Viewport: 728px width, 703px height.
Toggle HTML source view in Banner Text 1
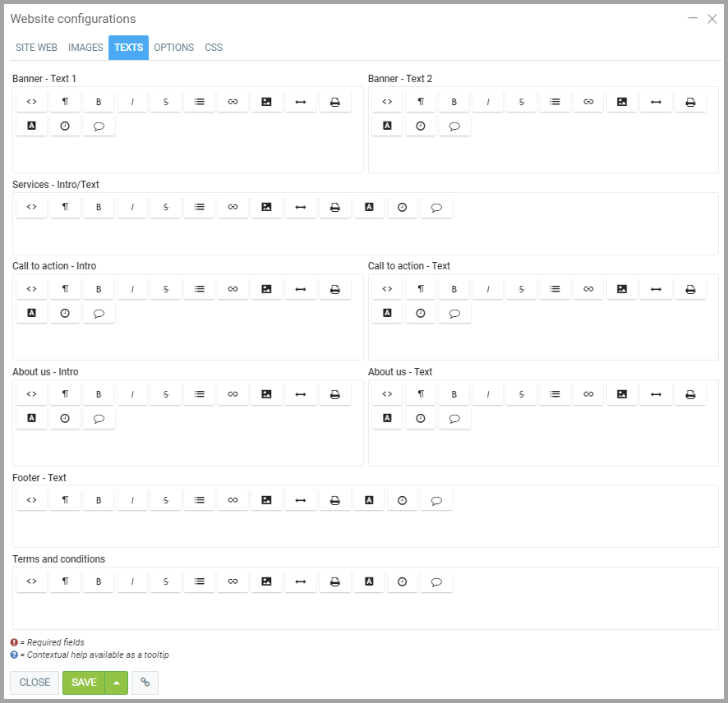[x=31, y=102]
